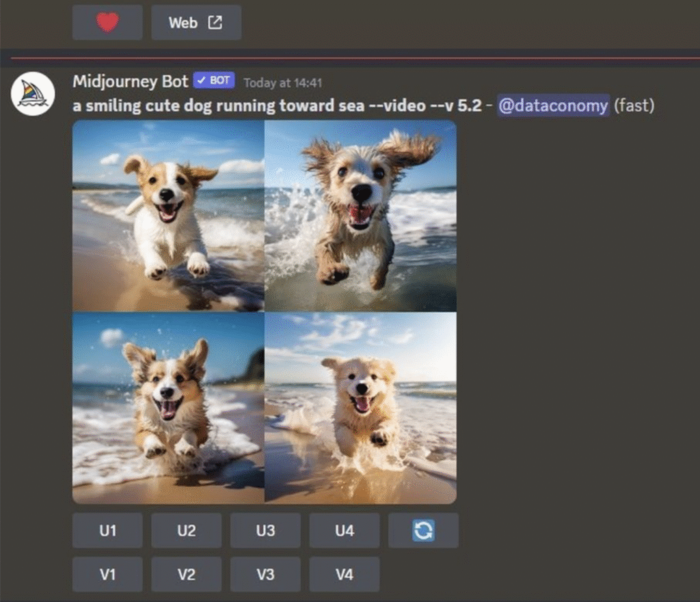Viewport: 700px width, 602px height.
Task: Upscale second image with U2
Action: [187, 530]
